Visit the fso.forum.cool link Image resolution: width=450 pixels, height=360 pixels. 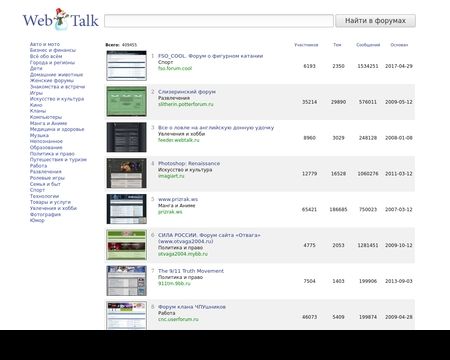click(x=175, y=68)
